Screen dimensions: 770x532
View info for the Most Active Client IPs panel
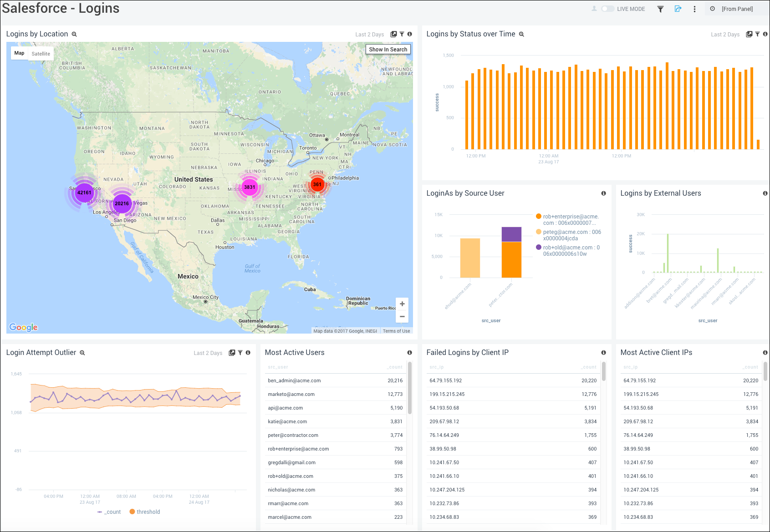765,352
